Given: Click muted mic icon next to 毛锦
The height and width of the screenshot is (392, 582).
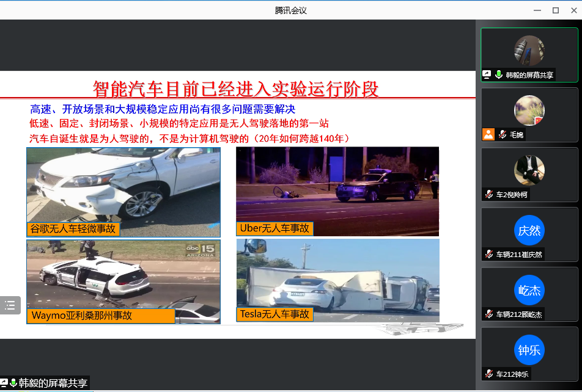Looking at the screenshot, I should point(503,134).
